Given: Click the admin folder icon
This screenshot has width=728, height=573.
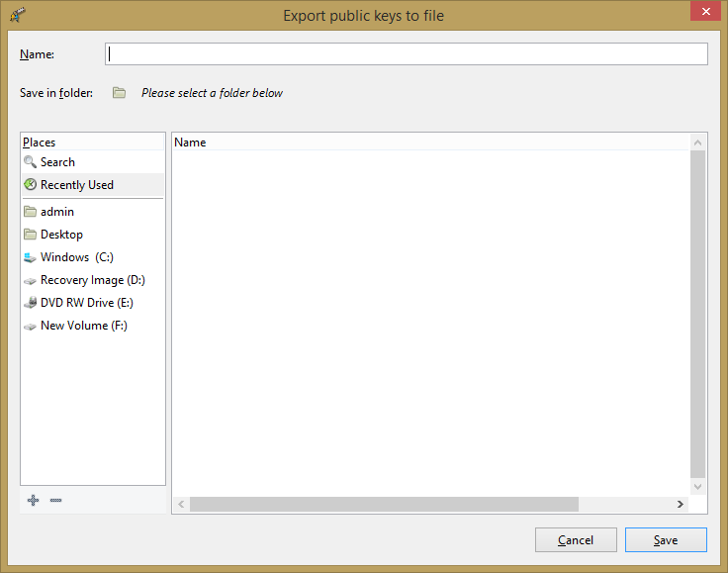Looking at the screenshot, I should [31, 212].
